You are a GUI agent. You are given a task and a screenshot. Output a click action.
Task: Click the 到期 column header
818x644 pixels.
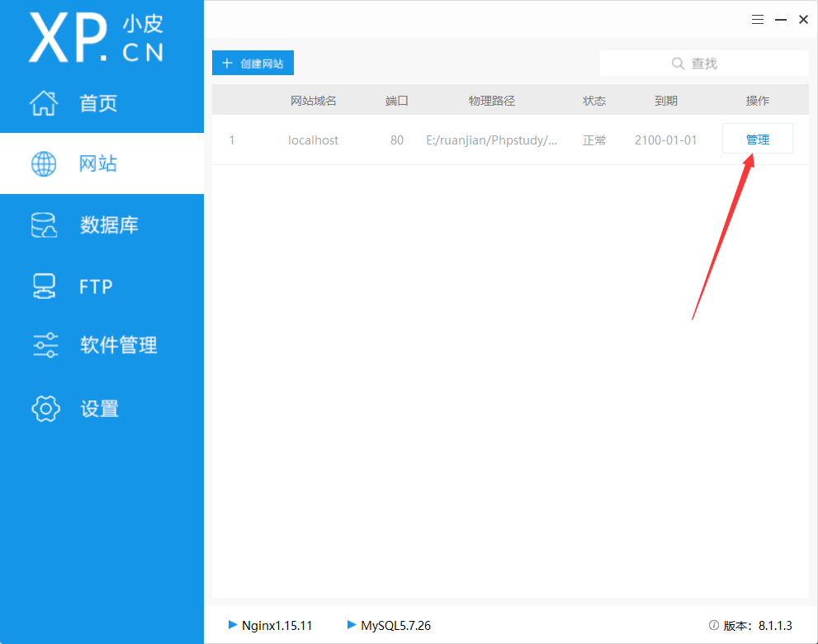665,101
